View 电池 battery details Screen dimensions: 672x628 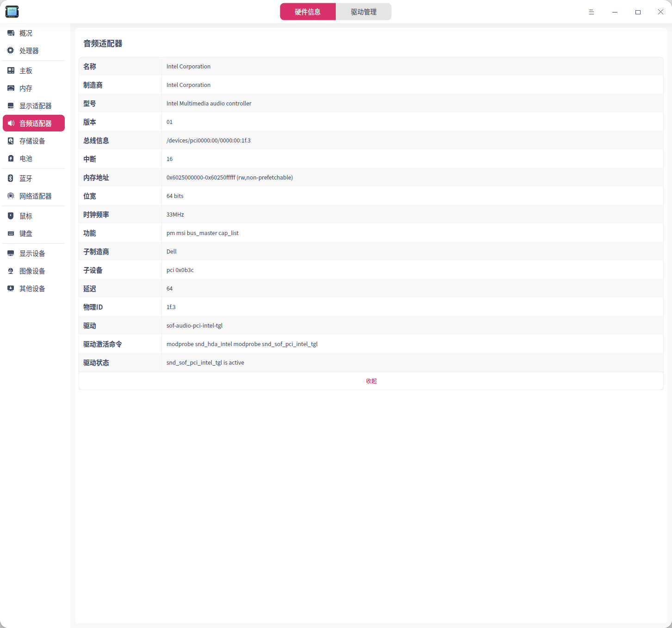(x=34, y=158)
